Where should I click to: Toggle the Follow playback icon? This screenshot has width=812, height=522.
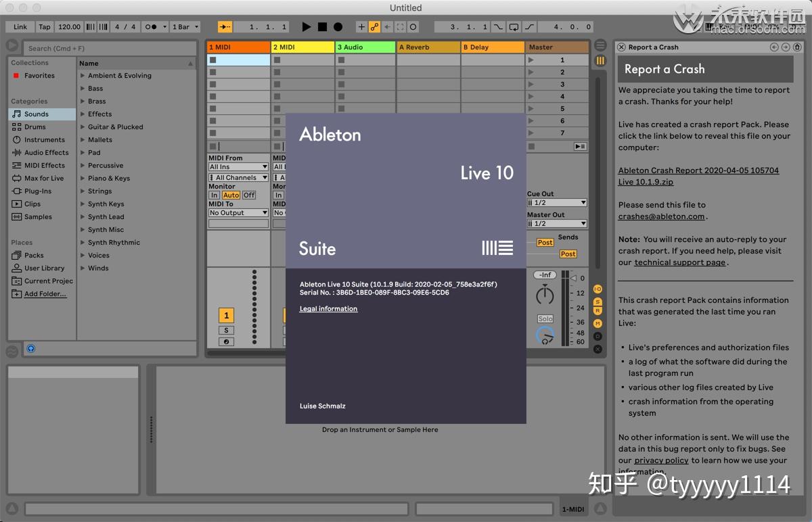[x=225, y=27]
